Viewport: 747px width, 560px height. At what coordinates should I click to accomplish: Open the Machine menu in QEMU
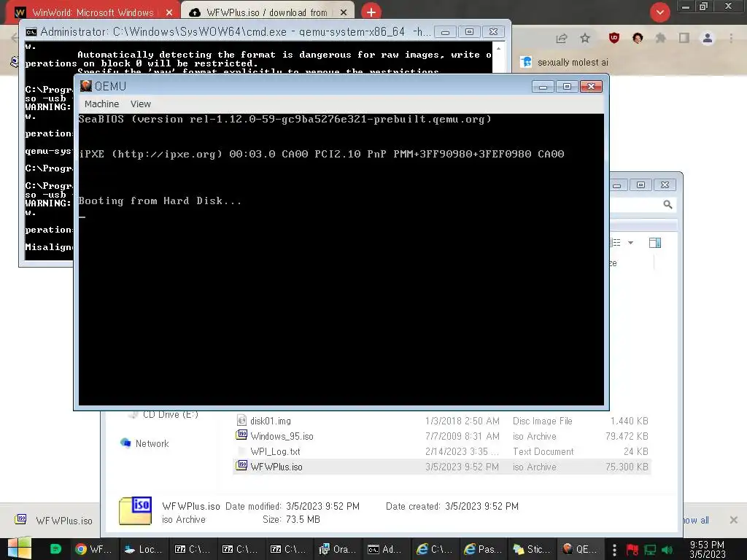click(101, 104)
